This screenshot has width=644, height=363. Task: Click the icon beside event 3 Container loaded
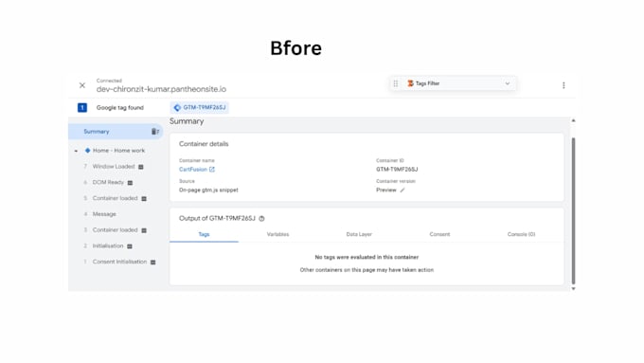(x=144, y=230)
